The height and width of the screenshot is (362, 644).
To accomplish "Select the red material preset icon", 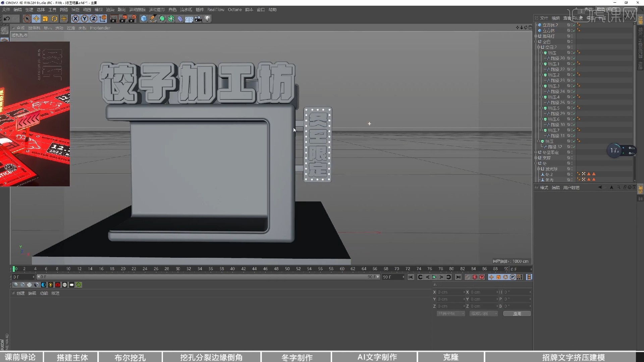I will (x=58, y=285).
